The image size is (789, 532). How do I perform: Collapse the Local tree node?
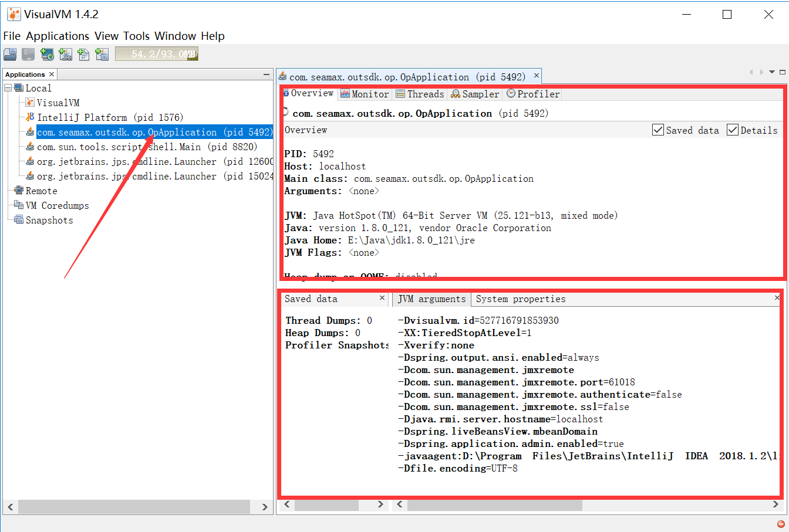7,87
